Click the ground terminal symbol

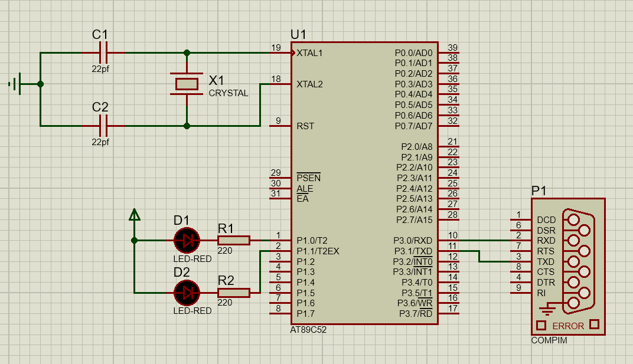(x=17, y=84)
